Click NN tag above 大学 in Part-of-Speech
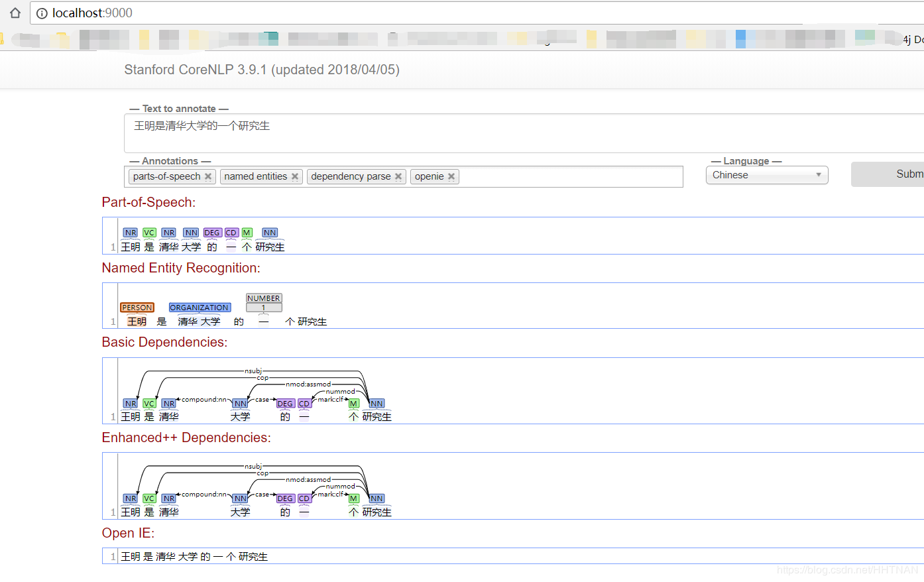 point(192,233)
